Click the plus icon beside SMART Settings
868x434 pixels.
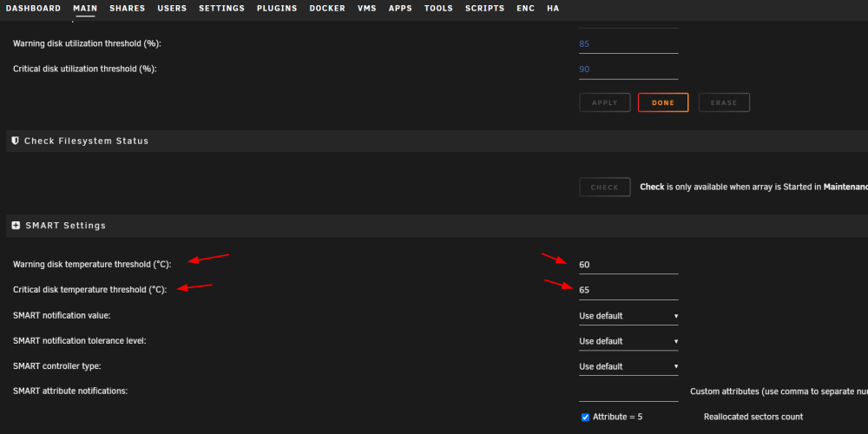click(16, 226)
